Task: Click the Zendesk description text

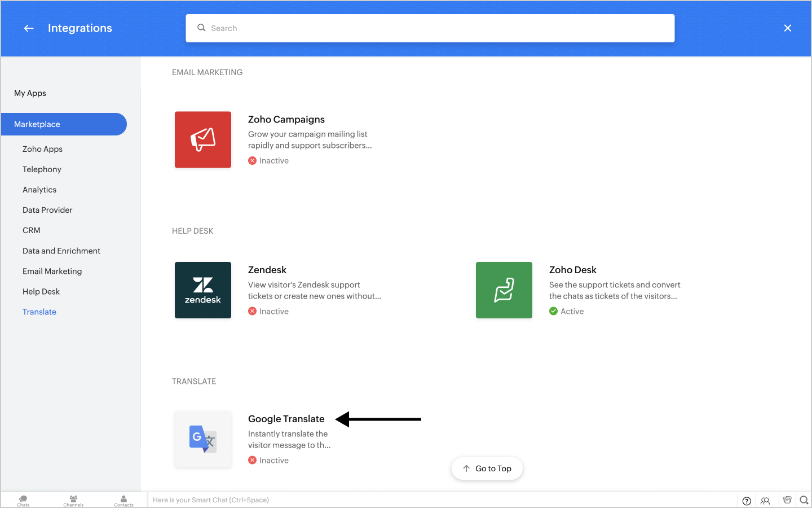Action: (315, 291)
